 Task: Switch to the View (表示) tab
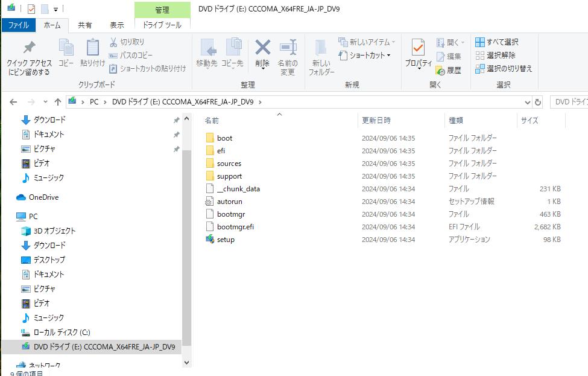(116, 25)
